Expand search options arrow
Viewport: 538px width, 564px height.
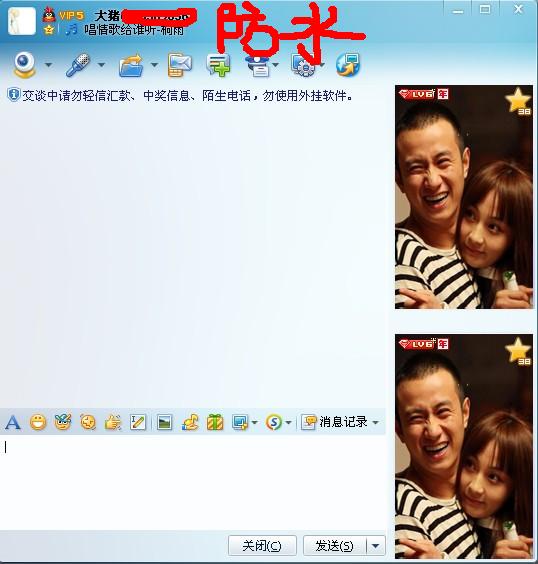288,423
